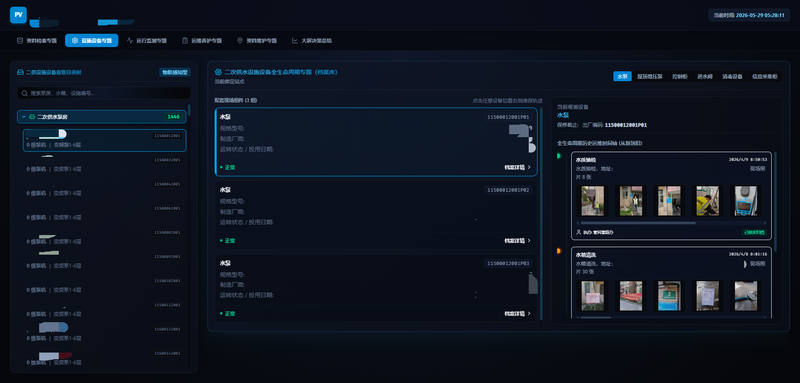
Task: Open archive details arrow for pump 11500012001P02
Action: click(529, 240)
